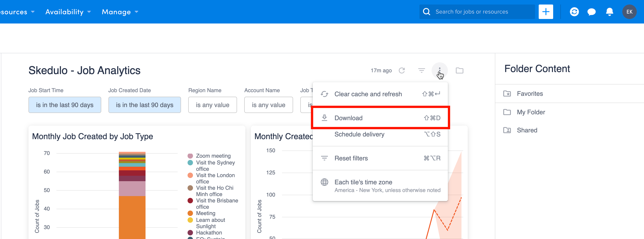The image size is (644, 239).
Task: Open the three-dot dashboard actions menu
Action: point(440,70)
